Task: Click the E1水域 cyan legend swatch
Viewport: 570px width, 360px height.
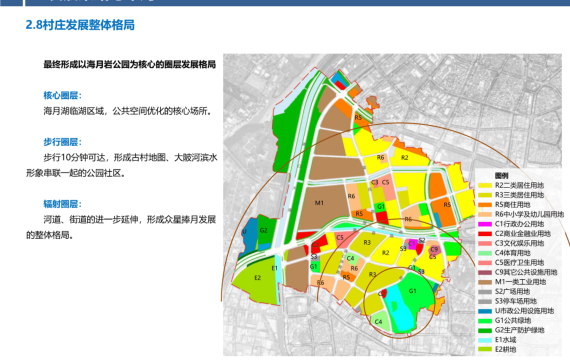Action: (x=485, y=340)
